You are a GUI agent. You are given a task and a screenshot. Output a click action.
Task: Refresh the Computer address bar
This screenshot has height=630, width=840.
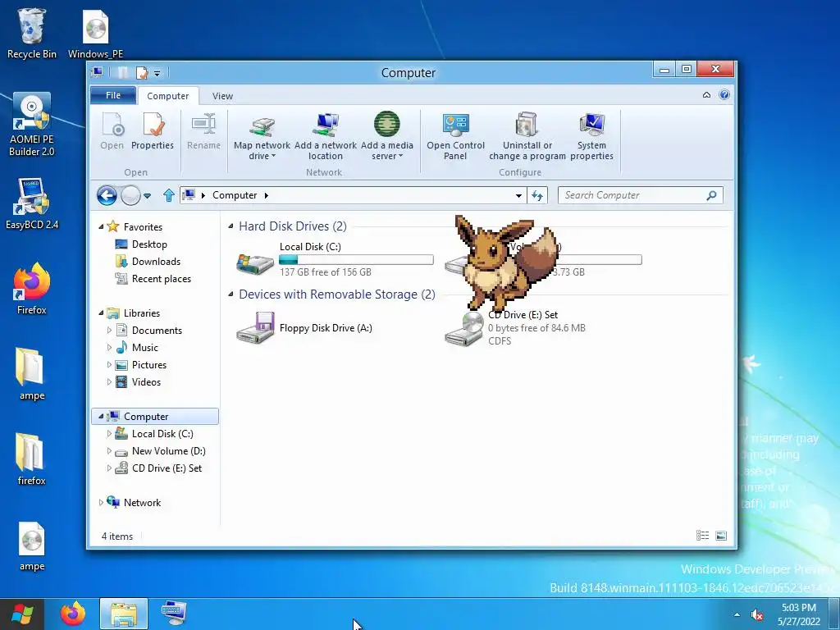537,195
